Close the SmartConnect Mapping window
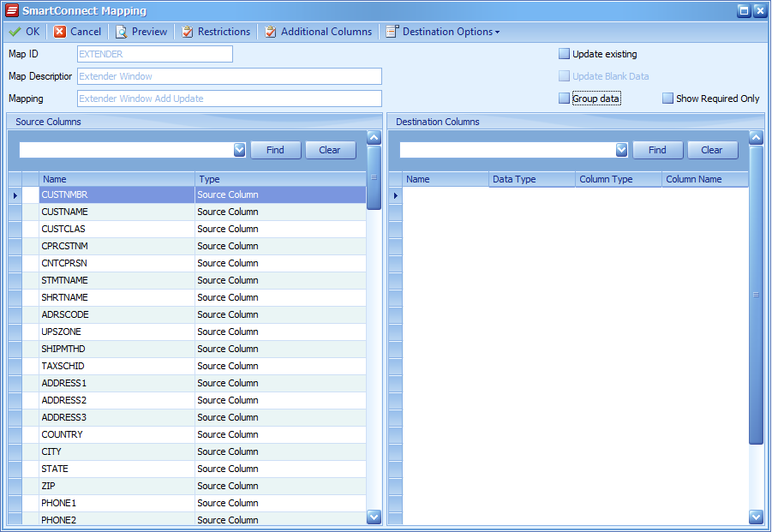The width and height of the screenshot is (772, 532). click(761, 11)
